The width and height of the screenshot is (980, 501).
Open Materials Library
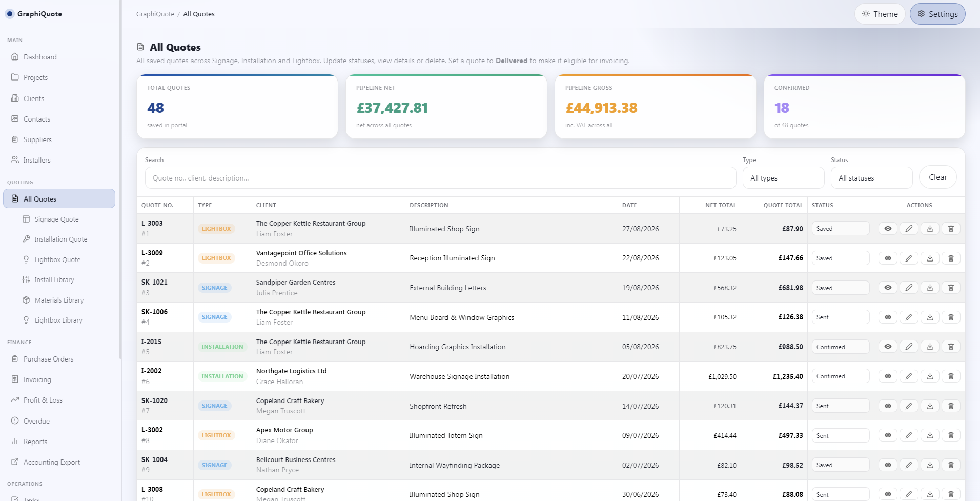pos(59,300)
